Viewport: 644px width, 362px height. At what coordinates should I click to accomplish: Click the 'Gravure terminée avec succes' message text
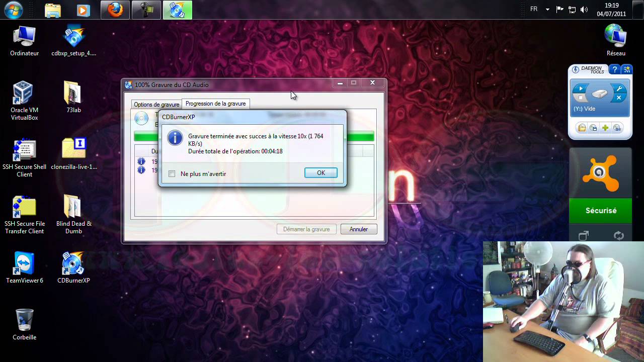pyautogui.click(x=256, y=140)
